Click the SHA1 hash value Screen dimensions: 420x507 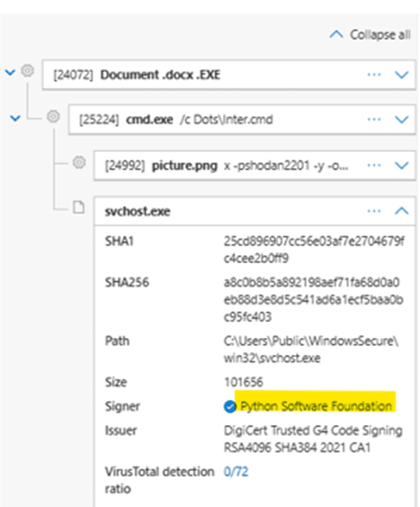[x=314, y=250]
